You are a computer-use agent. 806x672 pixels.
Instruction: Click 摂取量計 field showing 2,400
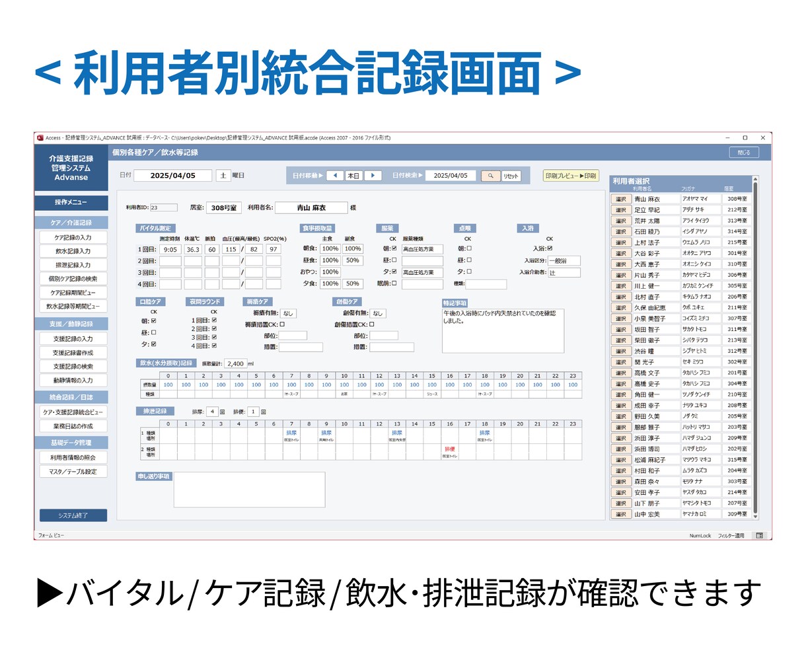[x=235, y=363]
